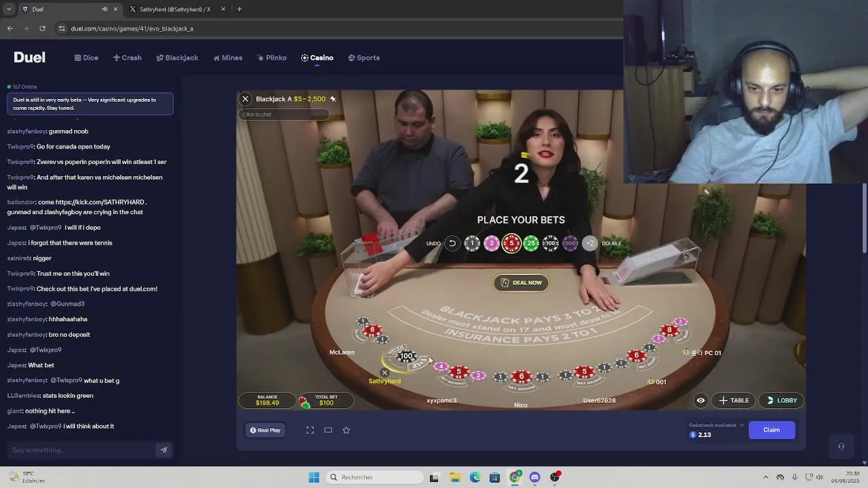Open the Blackjack nav tab
The image size is (868, 488).
point(178,58)
